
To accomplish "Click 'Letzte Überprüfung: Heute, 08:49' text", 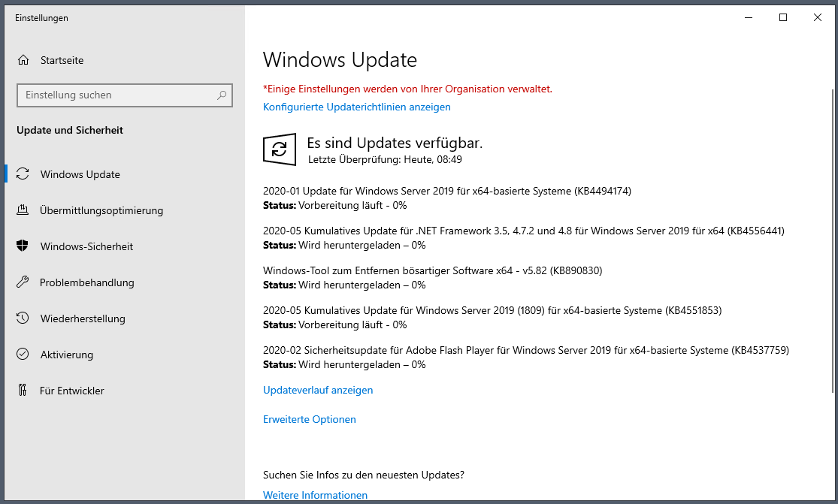I will pyautogui.click(x=385, y=159).
